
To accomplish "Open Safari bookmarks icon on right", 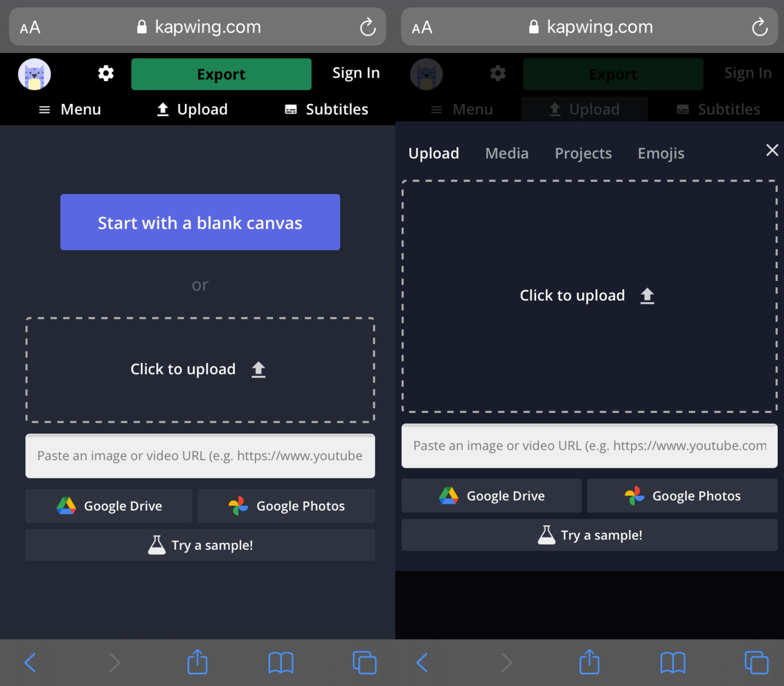I will (x=673, y=662).
